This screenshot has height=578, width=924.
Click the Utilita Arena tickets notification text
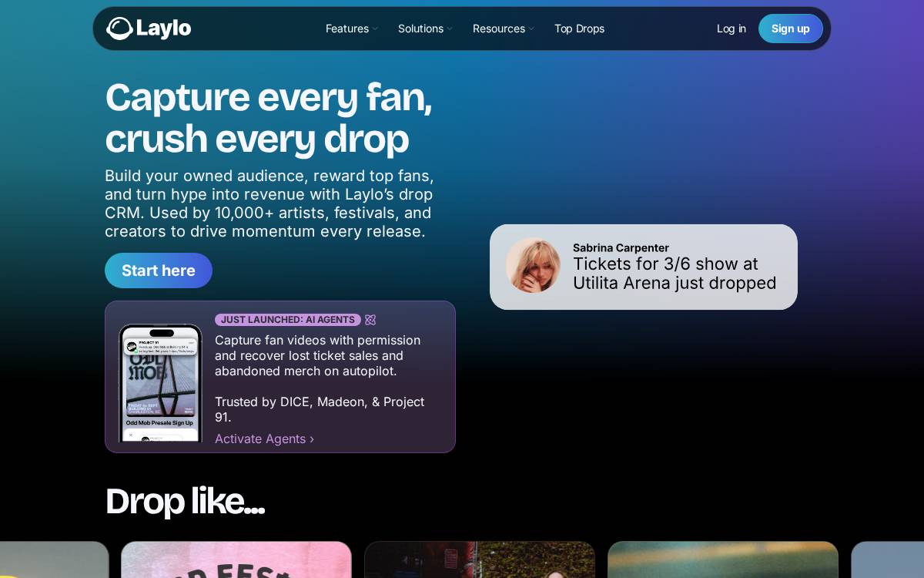coord(675,274)
